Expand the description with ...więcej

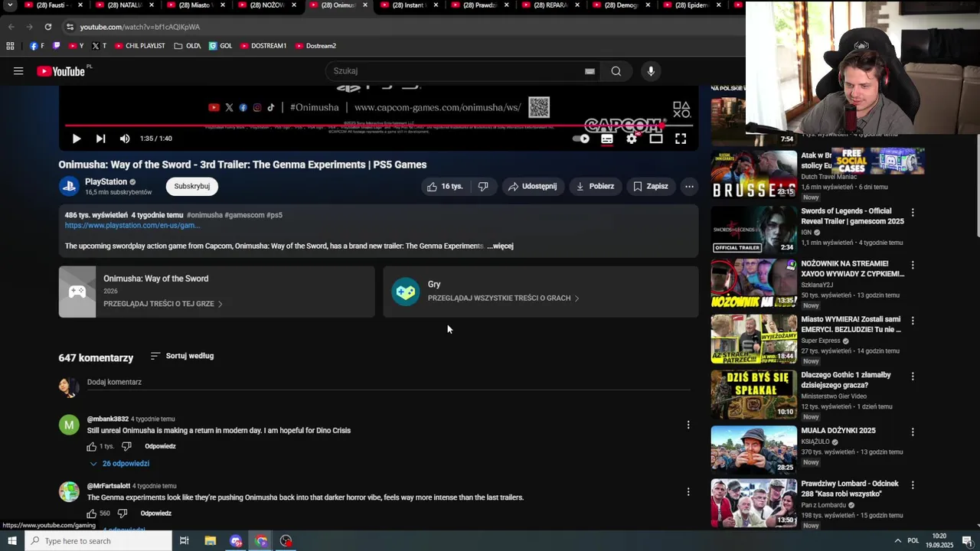coord(500,246)
